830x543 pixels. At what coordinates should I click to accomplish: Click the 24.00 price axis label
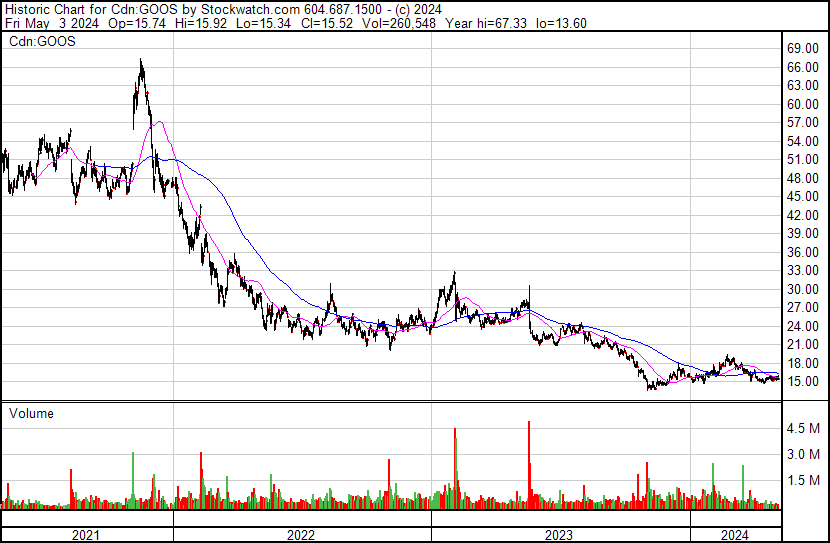pyautogui.click(x=802, y=326)
